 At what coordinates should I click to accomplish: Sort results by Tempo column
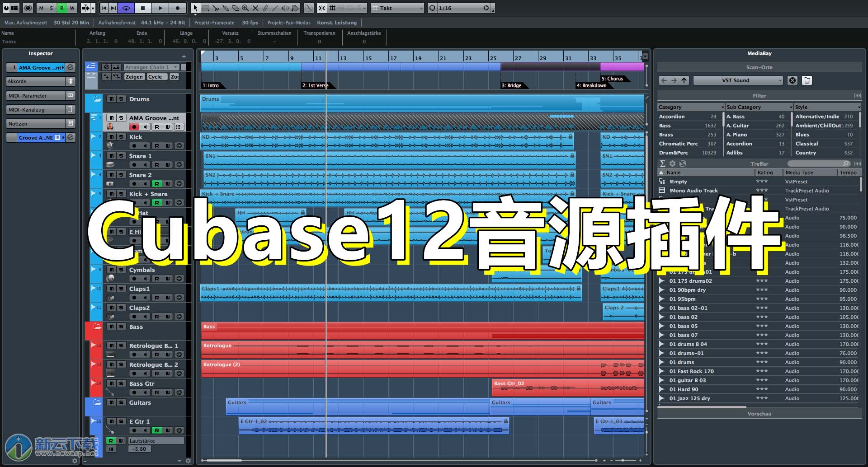coord(849,173)
